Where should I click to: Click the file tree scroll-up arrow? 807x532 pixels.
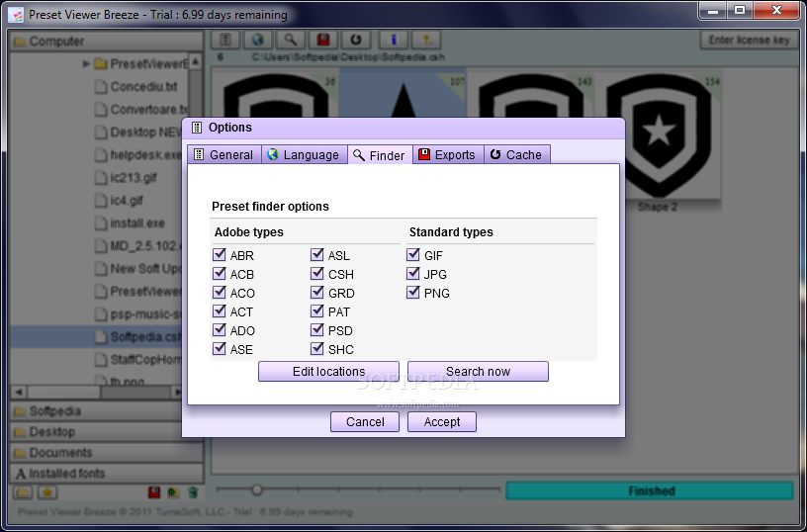tap(195, 61)
